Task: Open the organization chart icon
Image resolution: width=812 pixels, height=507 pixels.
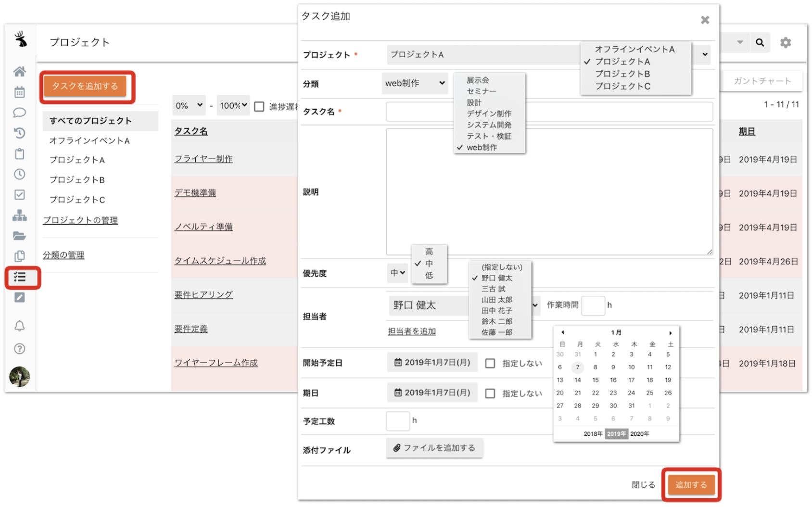Action: pyautogui.click(x=19, y=215)
